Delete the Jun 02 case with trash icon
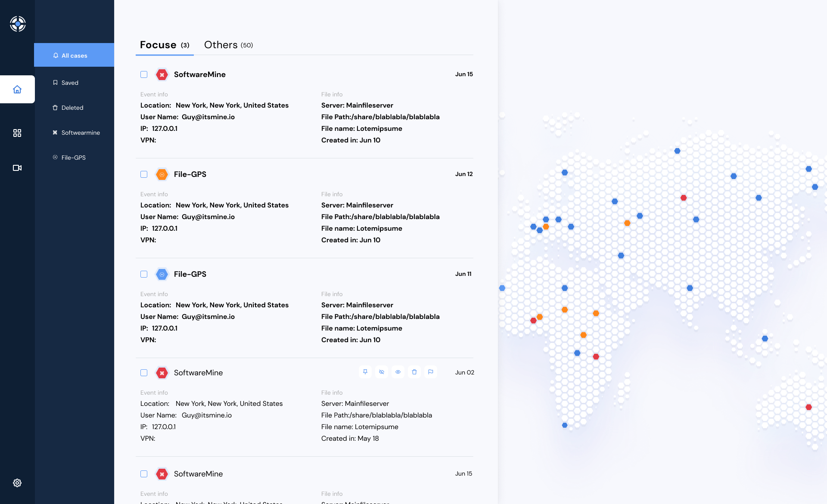Viewport: 827px width, 504px height. coord(414,372)
